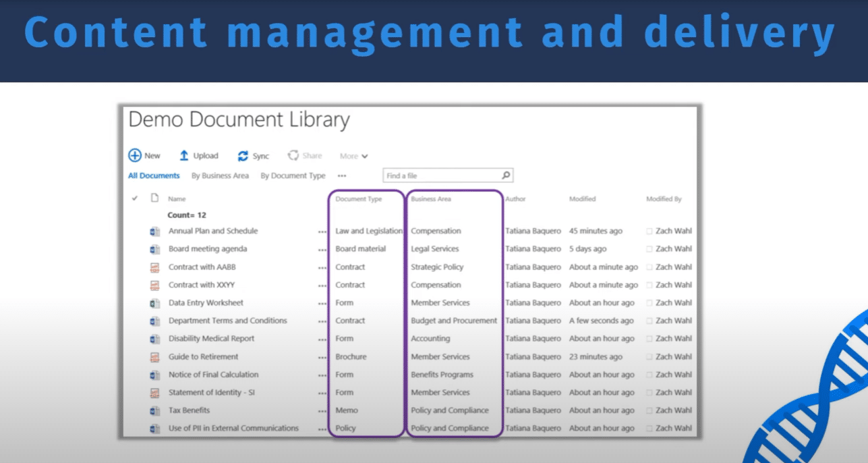This screenshot has height=463, width=868.
Task: Click file icon for Data Entry Worksheet
Action: click(x=154, y=303)
